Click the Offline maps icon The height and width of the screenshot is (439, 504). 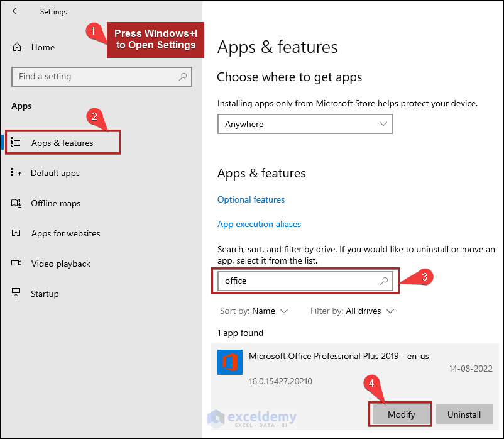[x=17, y=203]
